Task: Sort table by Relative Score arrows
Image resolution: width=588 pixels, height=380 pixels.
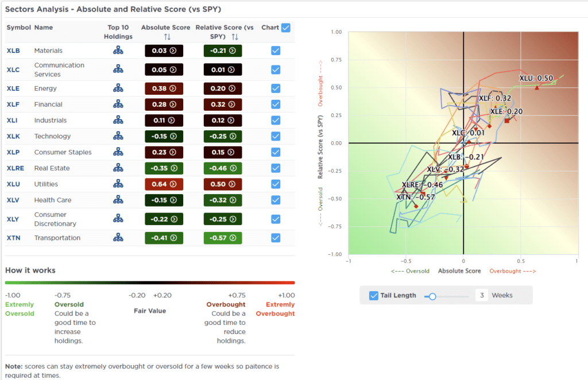Action: [235, 37]
